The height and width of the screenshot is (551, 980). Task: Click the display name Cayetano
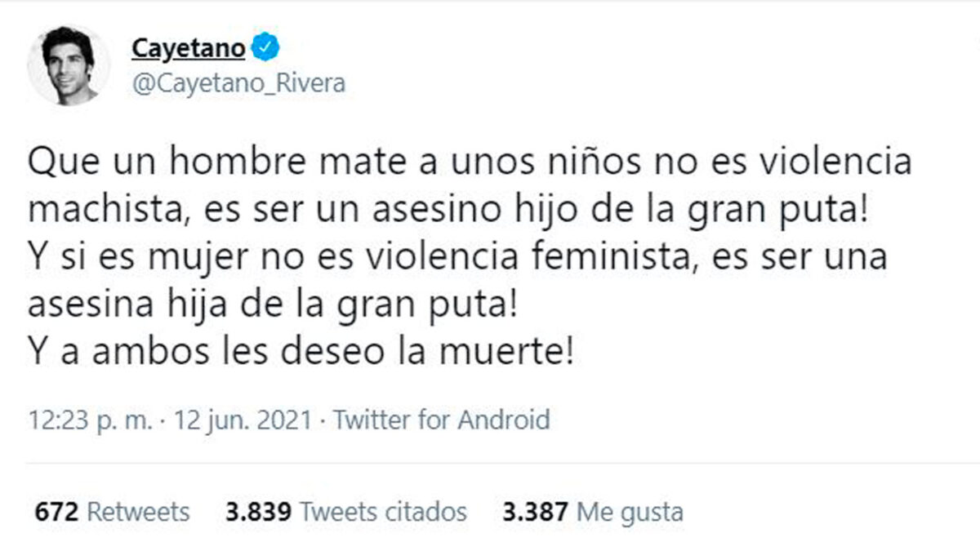tap(188, 49)
